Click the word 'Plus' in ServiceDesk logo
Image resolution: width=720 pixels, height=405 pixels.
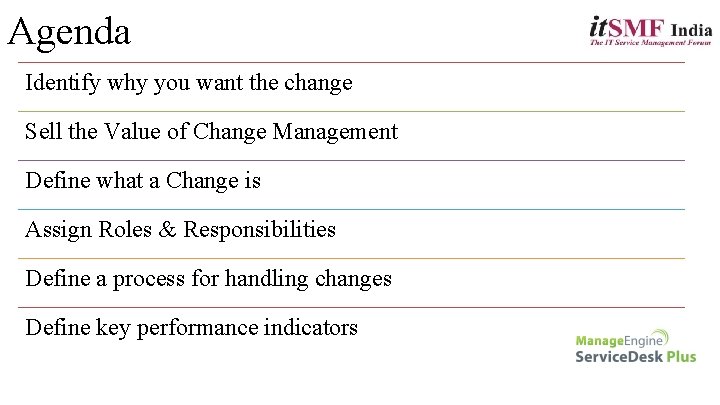pyautogui.click(x=681, y=357)
